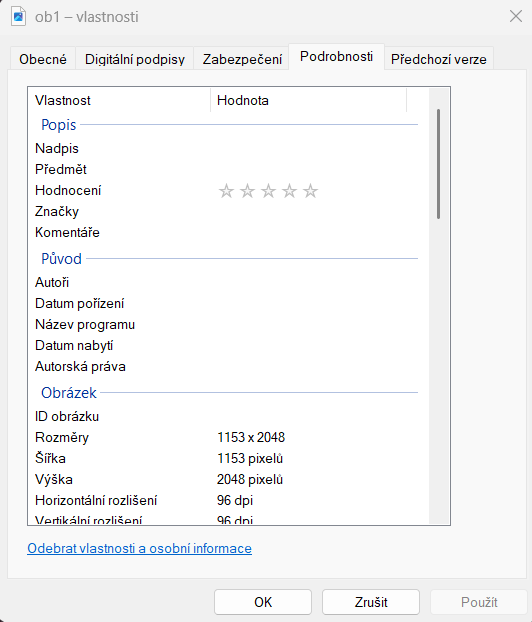
Task: Click the Původ section heading
Action: click(61, 259)
